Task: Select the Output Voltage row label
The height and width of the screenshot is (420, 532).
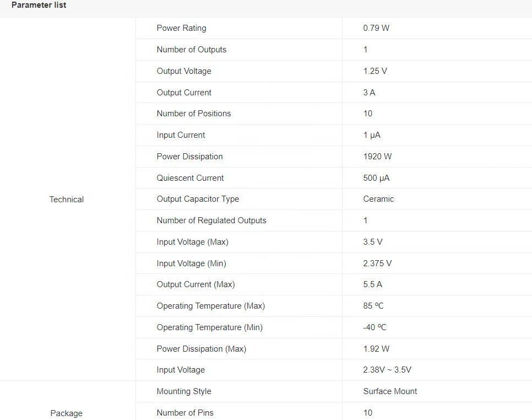Action: (184, 71)
